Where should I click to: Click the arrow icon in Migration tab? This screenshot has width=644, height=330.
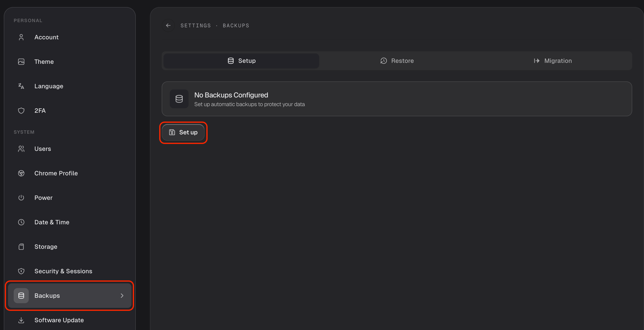537,61
